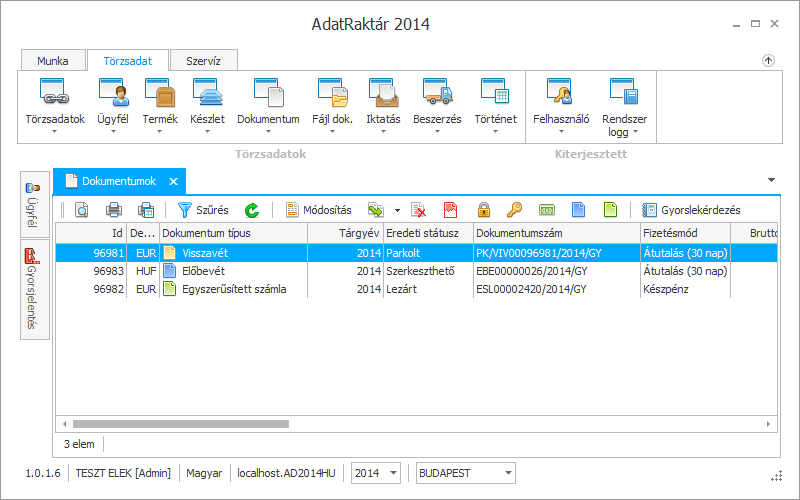Viewport: 800px width, 500px height.
Task: Switch to the Munka ribbon tab
Action: (53, 61)
